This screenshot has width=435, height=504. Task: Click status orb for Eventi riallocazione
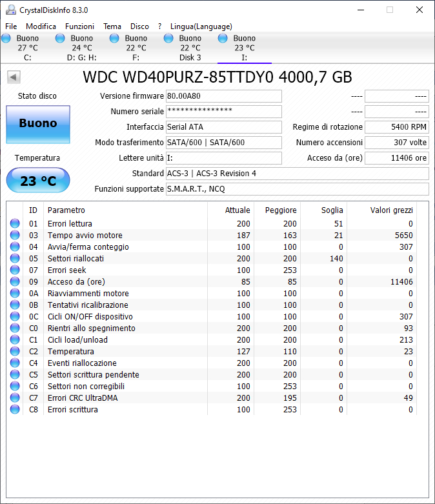point(15,363)
